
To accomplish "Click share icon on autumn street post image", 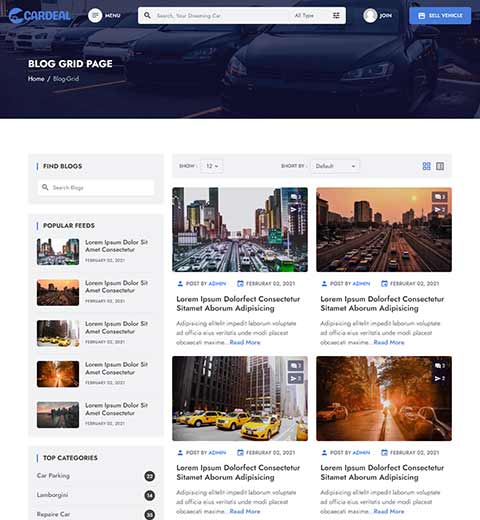I will (x=440, y=378).
